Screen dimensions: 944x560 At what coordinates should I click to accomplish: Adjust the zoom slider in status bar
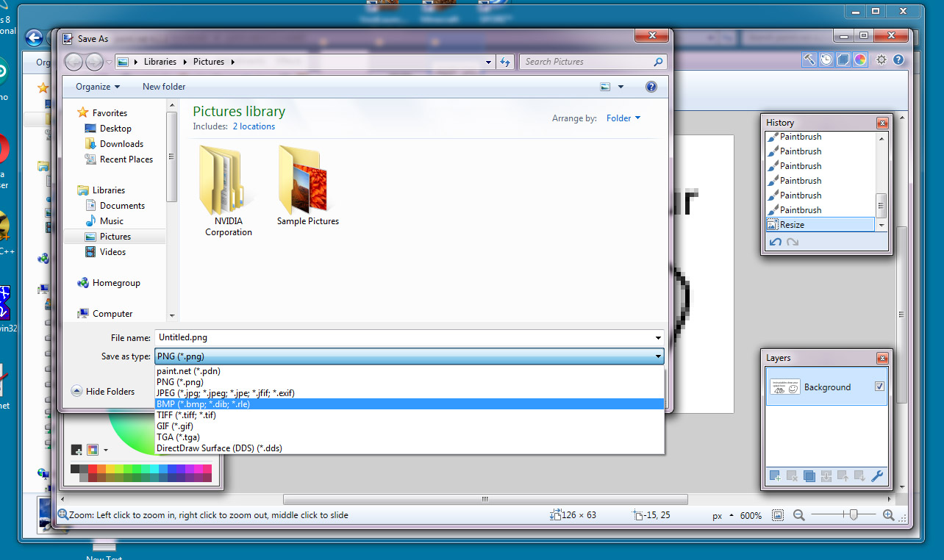click(x=853, y=515)
